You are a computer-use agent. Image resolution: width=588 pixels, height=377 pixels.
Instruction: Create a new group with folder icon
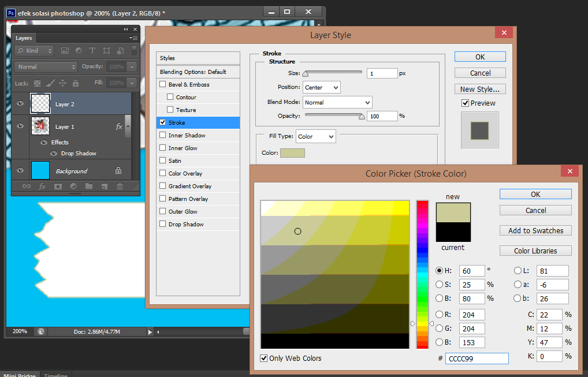pyautogui.click(x=88, y=186)
